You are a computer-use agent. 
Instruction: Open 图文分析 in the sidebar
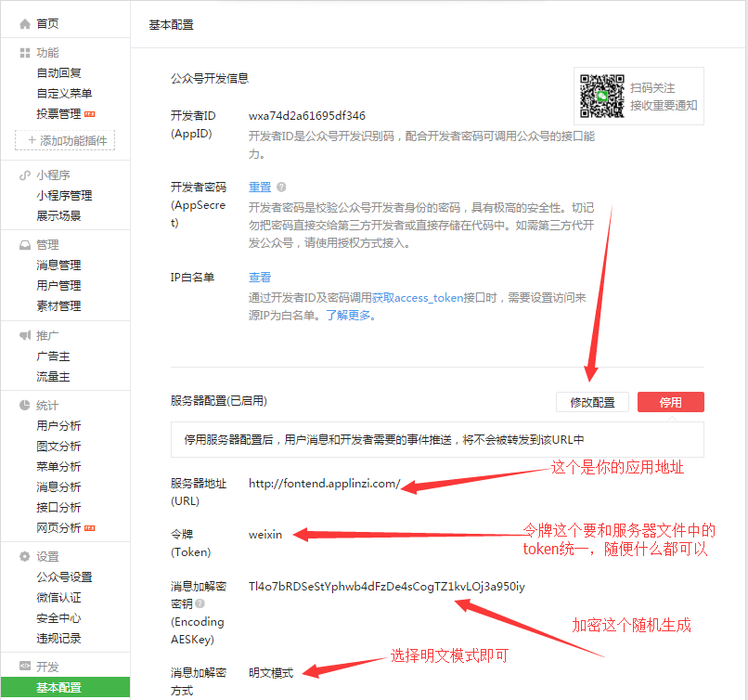(58, 447)
